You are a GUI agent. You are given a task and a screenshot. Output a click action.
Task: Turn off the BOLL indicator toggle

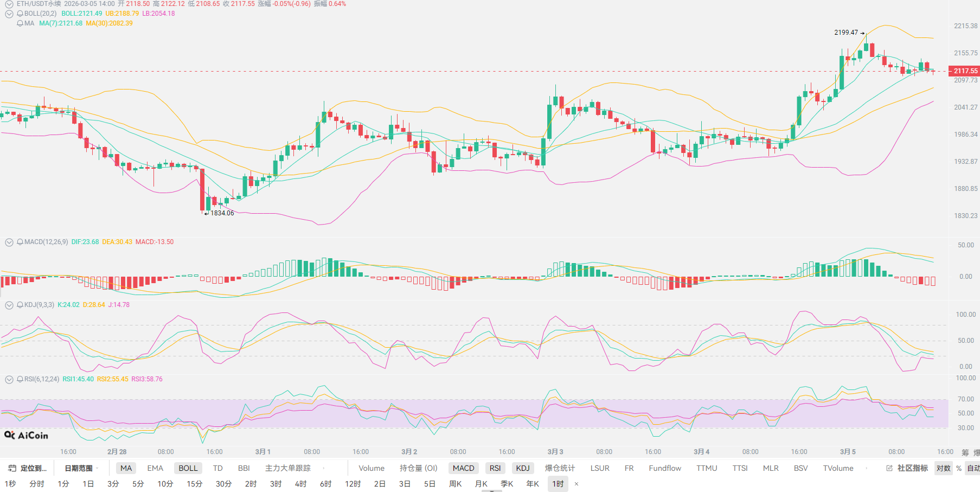188,468
